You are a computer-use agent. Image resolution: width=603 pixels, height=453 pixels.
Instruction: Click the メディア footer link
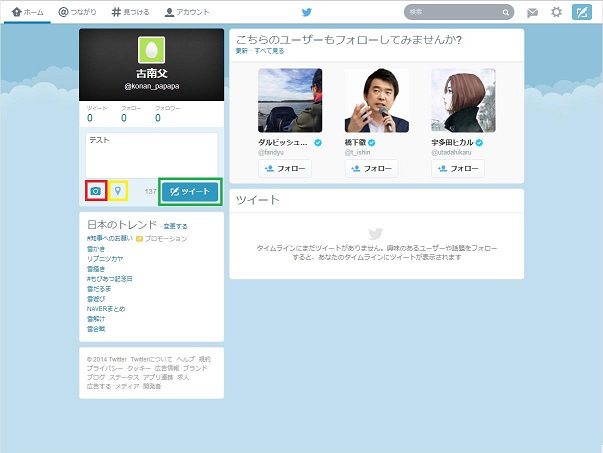[127, 386]
